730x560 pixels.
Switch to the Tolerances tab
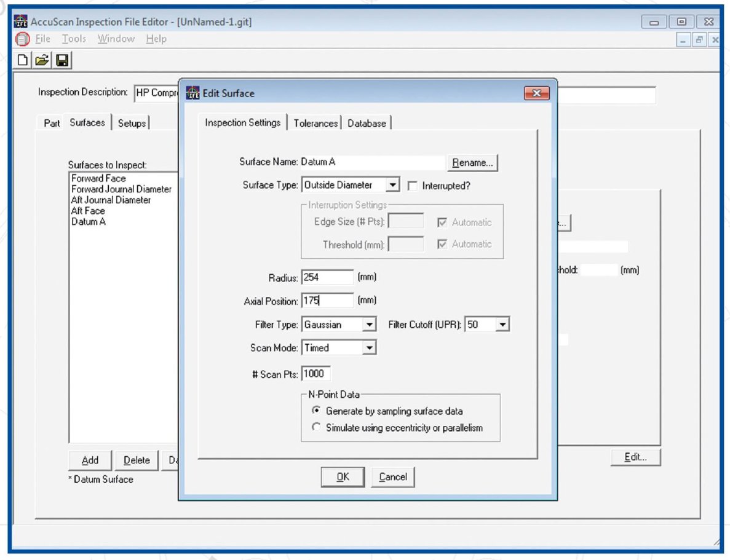[315, 123]
